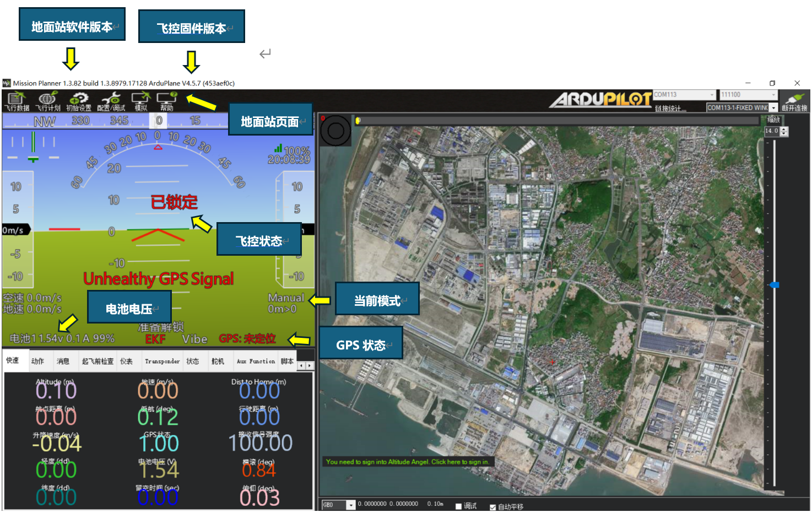
Task: Click the ArduPilot logo
Action: tap(600, 99)
